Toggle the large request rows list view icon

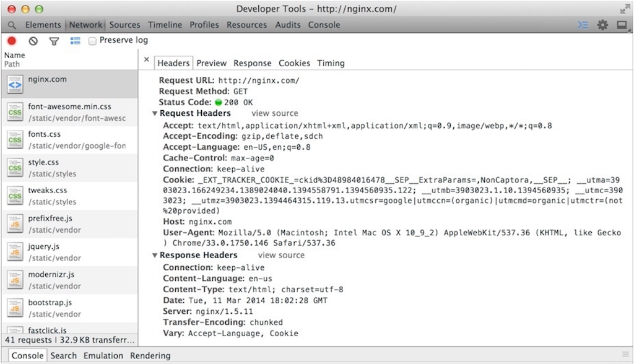coord(76,41)
